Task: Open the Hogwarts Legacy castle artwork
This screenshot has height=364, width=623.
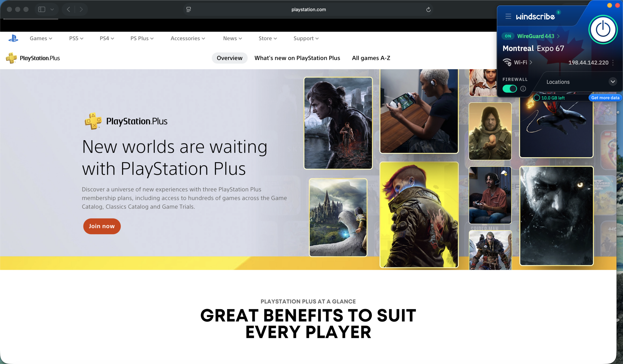Action: pos(338,218)
